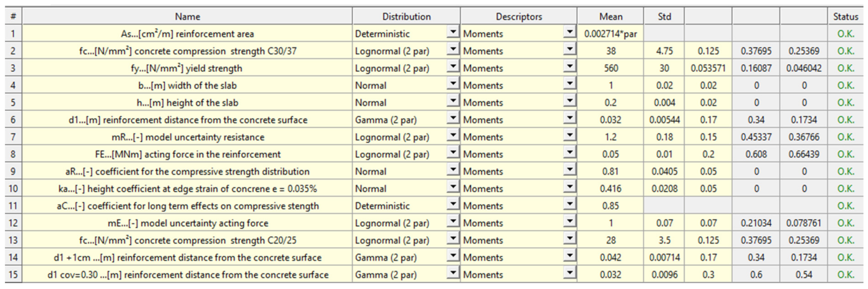This screenshot has height=289, width=868.
Task: Edit Mean value 560 for yield strength
Action: tap(611, 68)
